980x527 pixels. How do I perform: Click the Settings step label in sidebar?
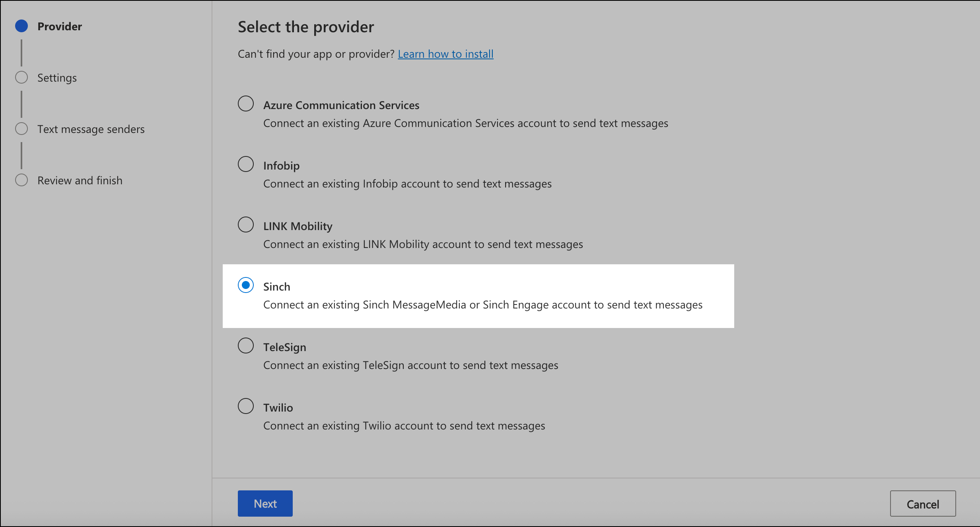57,78
